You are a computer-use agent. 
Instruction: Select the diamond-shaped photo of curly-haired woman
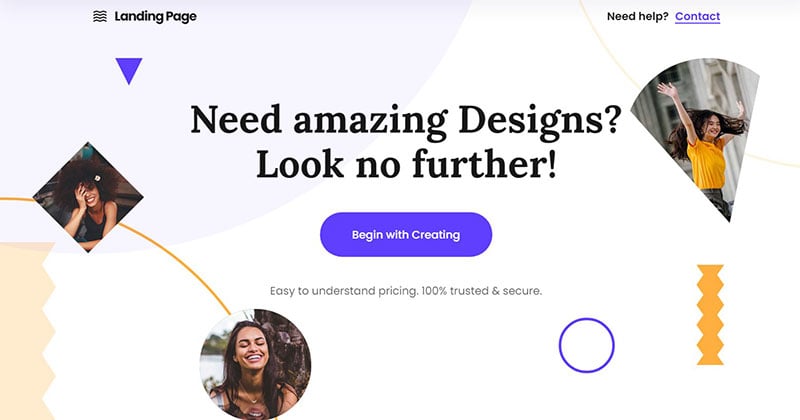point(88,197)
